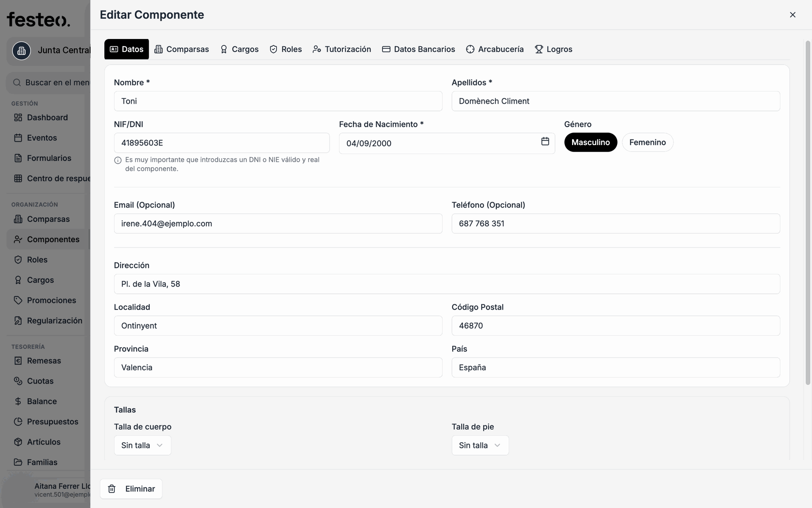Click the Comparsas building icon in sidebar
Screen dimensions: 812x508
(18, 219)
